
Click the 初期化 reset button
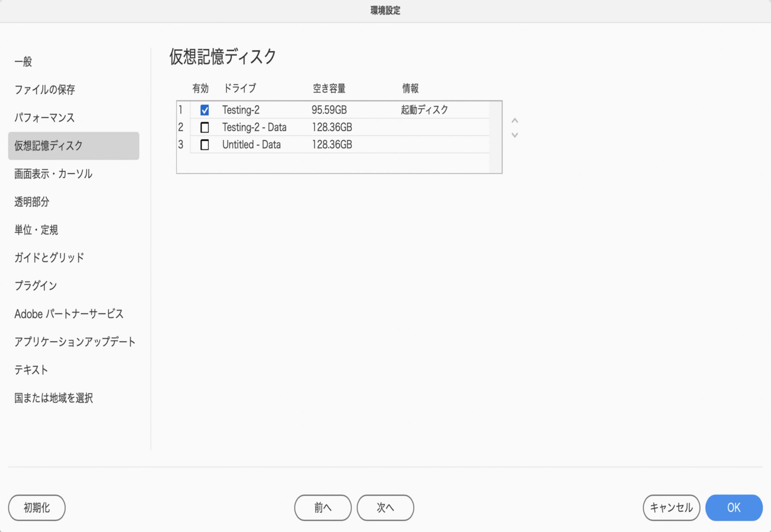tap(37, 508)
